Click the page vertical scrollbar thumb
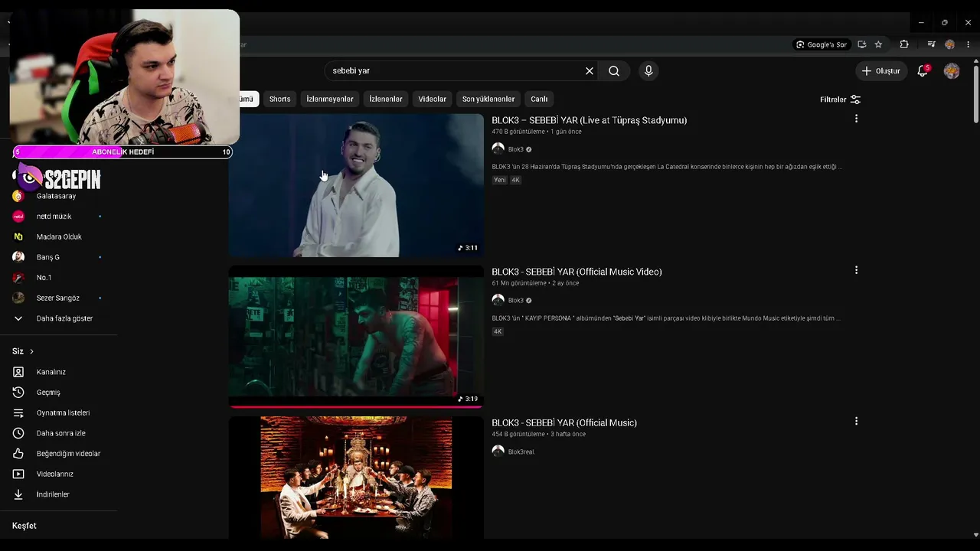This screenshot has height=551, width=980. pos(975,93)
